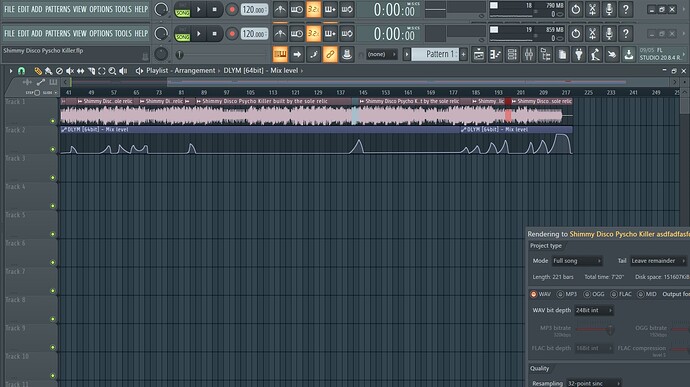
Task: Adjust the swing slider below the transport
Action: (x=179, y=55)
